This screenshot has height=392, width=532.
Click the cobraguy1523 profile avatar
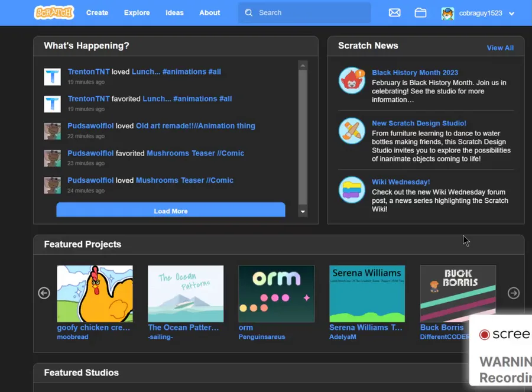(x=447, y=13)
